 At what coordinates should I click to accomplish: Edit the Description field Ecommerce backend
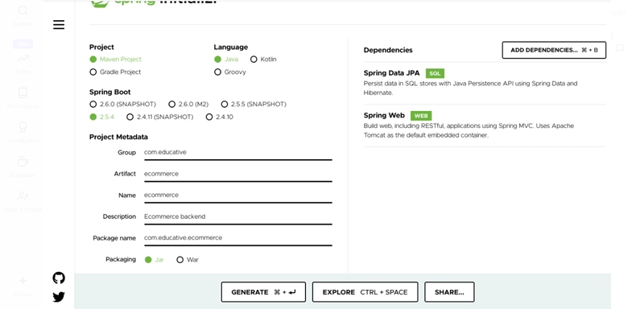coord(237,216)
